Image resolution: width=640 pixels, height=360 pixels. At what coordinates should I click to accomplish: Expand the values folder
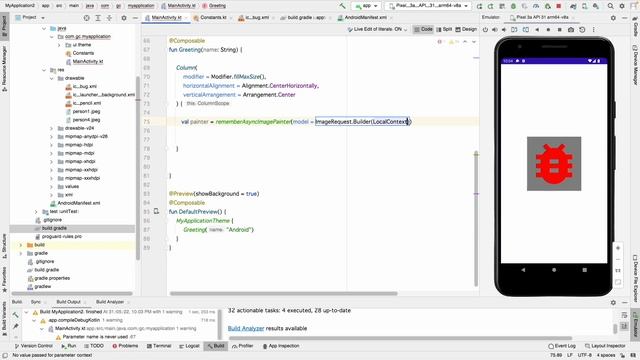[x=52, y=187]
